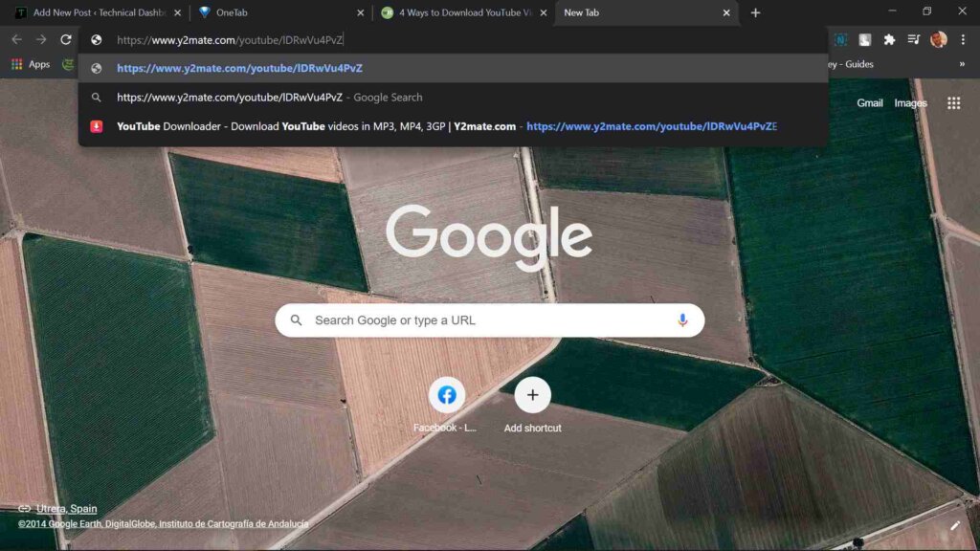Add a new shortcut tile
The width and height of the screenshot is (980, 551).
[x=532, y=405]
